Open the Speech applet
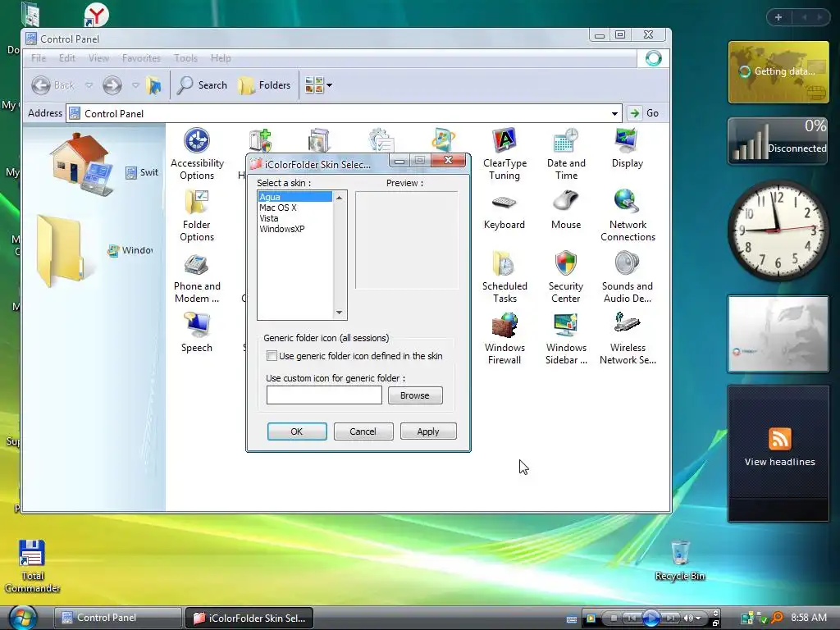This screenshot has height=630, width=840. pyautogui.click(x=197, y=332)
